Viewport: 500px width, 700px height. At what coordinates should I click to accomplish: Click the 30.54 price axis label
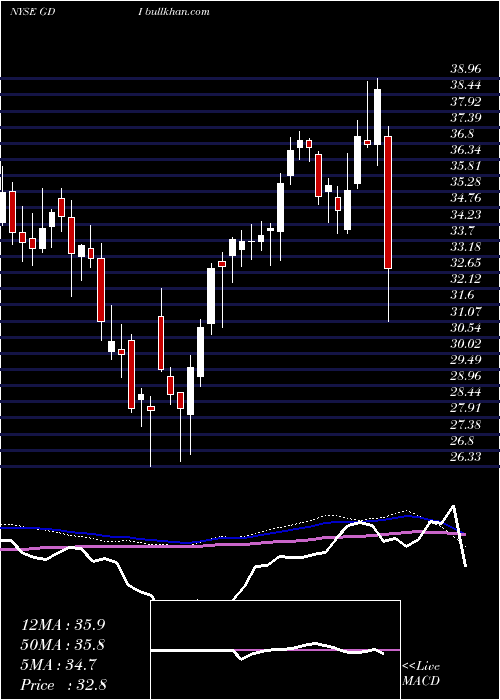466,328
